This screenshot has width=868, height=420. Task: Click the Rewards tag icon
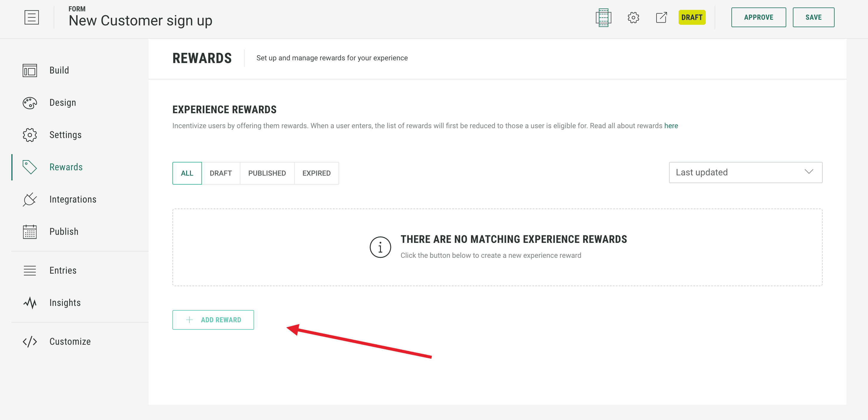coord(30,167)
